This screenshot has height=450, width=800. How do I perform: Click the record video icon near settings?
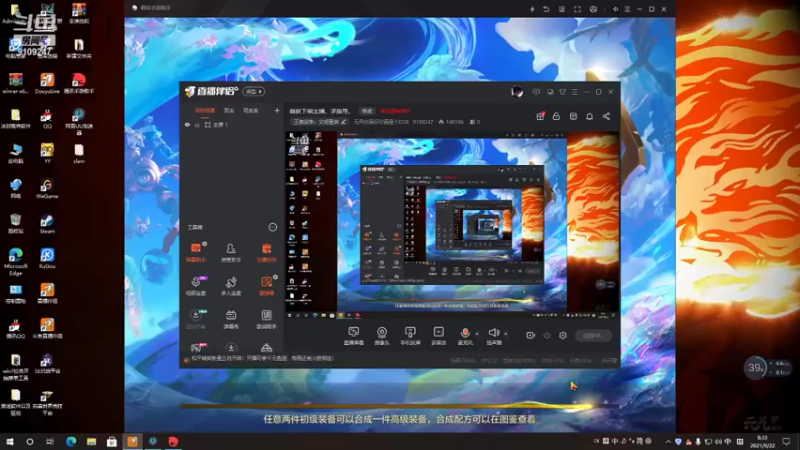(x=531, y=335)
